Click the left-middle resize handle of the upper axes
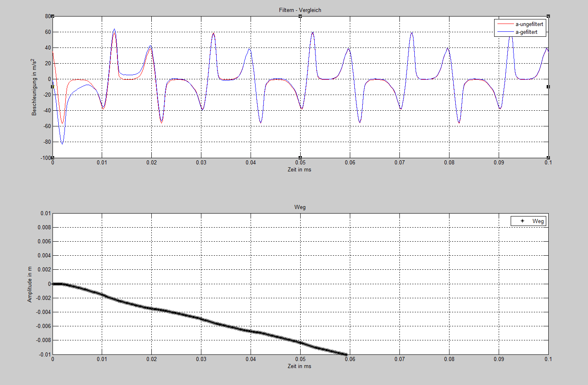This screenshot has height=385, width=588. [53, 87]
